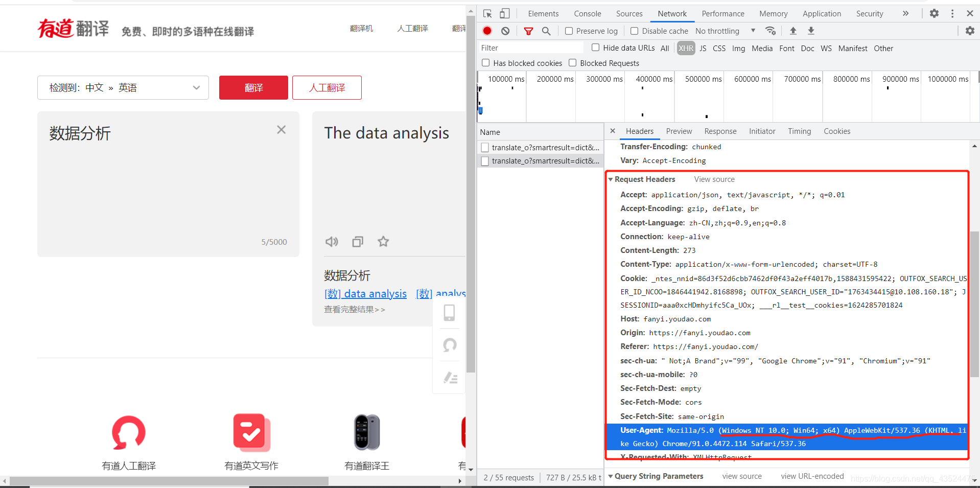Copy the translation result icon
This screenshot has width=980, height=488.
pyautogui.click(x=358, y=242)
